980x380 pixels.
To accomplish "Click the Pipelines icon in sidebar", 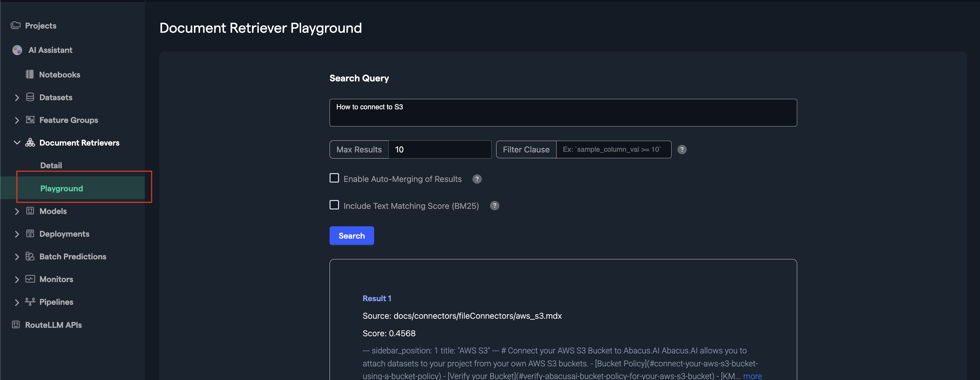I will tap(30, 302).
